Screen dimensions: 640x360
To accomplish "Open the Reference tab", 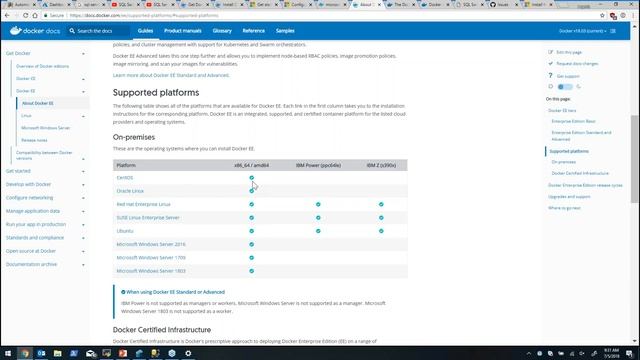I will tap(253, 31).
